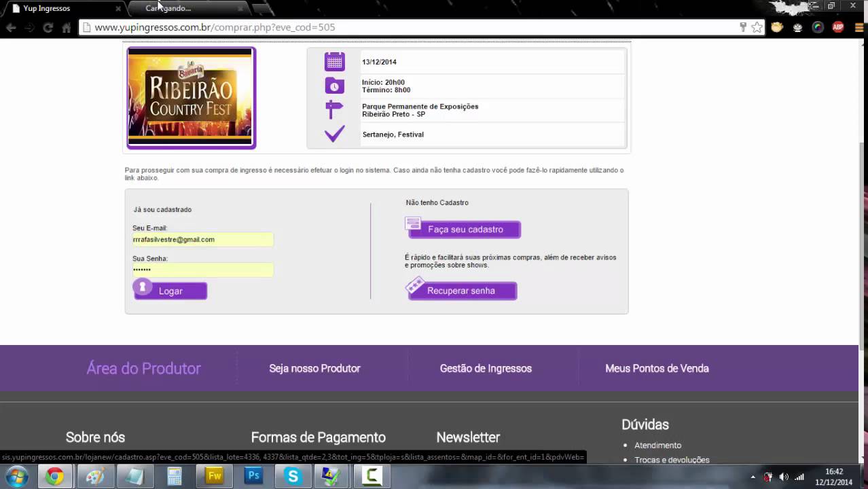Click the Formas de Pagamento heading
The image size is (868, 489).
pyautogui.click(x=318, y=437)
